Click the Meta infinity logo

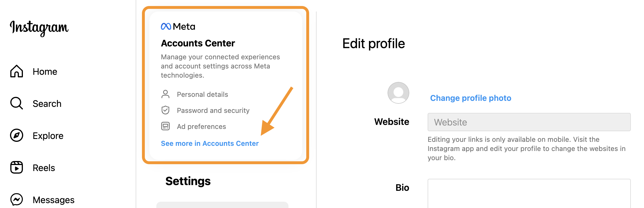(166, 27)
